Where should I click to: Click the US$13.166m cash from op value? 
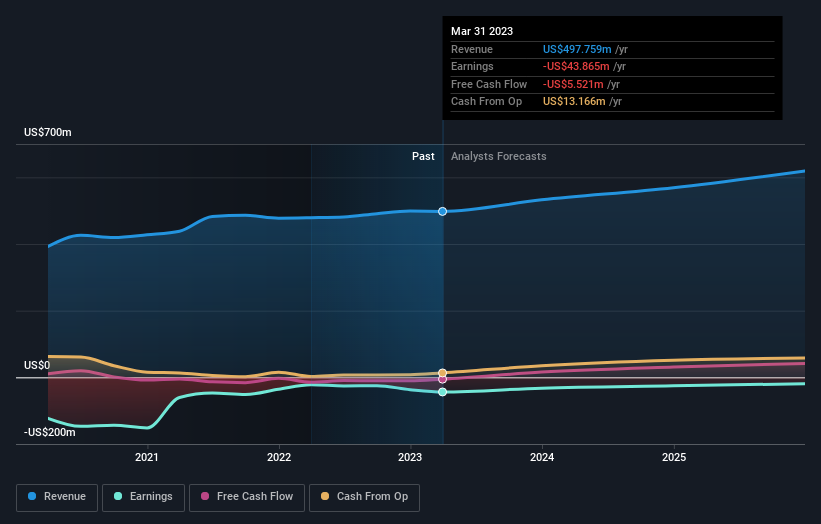click(x=574, y=102)
